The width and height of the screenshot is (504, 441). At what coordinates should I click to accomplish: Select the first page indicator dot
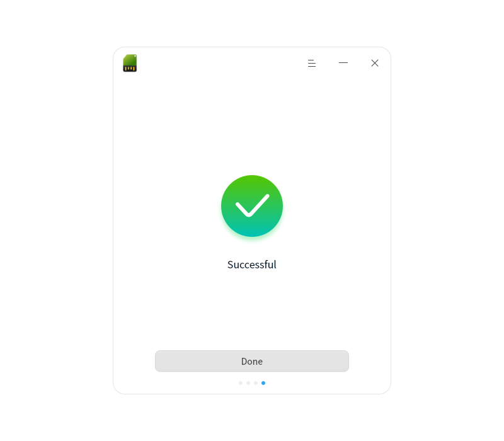pos(241,383)
